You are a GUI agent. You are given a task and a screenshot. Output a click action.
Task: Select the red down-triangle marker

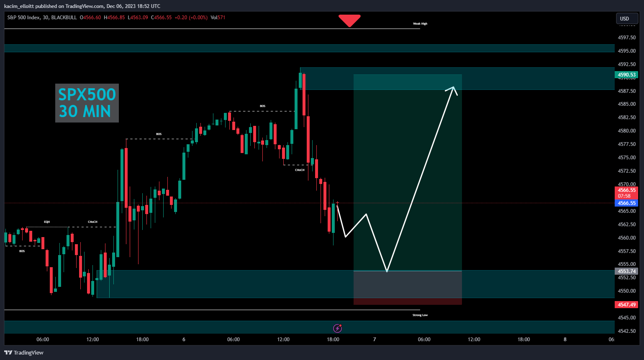click(349, 21)
